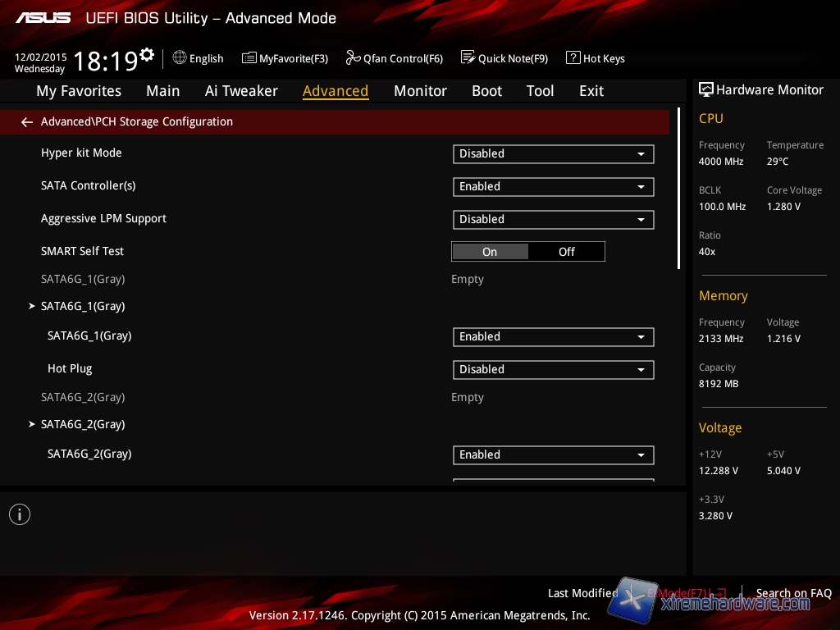Click the Last Modified button
The height and width of the screenshot is (630, 840).
[582, 593]
